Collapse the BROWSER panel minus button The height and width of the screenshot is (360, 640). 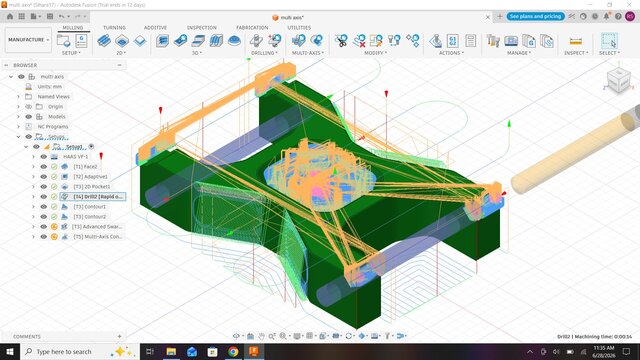119,65
